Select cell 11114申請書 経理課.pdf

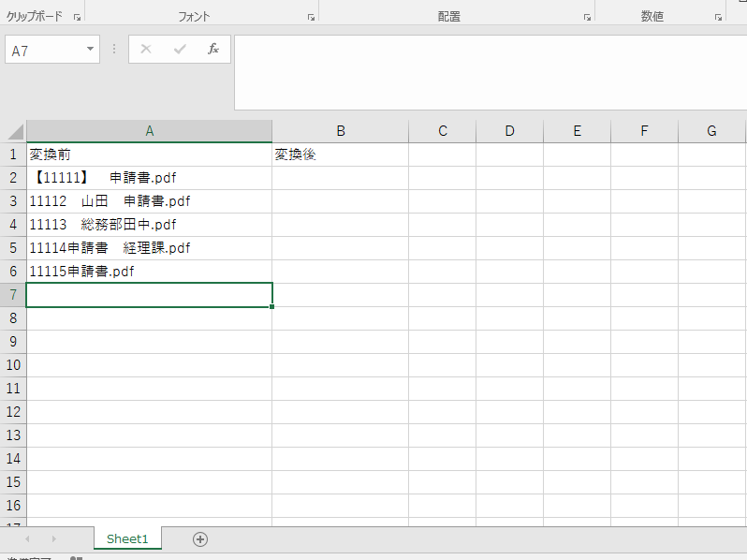[149, 248]
